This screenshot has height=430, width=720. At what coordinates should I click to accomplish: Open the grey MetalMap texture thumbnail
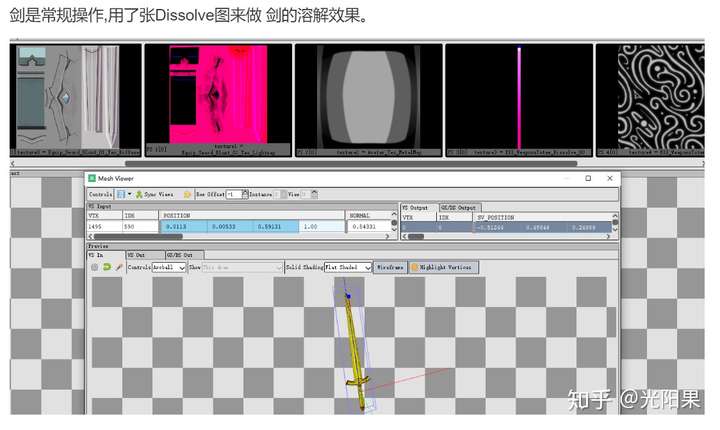pyautogui.click(x=369, y=100)
